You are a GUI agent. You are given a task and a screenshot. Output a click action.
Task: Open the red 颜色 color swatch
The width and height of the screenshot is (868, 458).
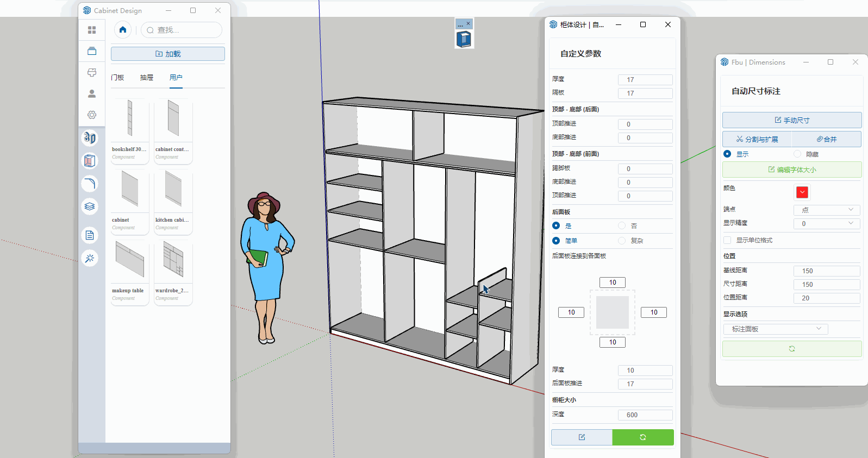802,192
